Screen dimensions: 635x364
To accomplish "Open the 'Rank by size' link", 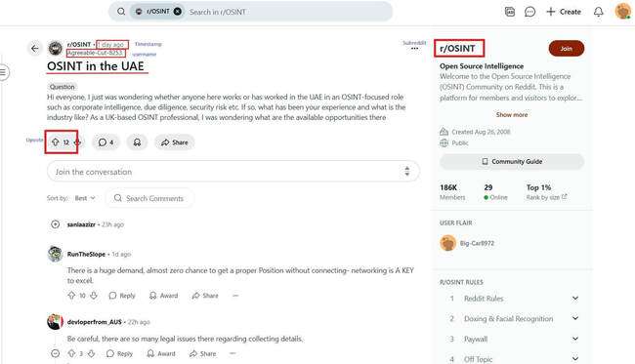I will click(546, 197).
